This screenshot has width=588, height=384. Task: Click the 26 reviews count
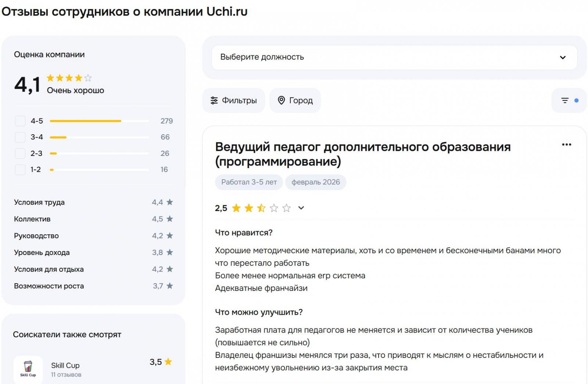pyautogui.click(x=165, y=153)
